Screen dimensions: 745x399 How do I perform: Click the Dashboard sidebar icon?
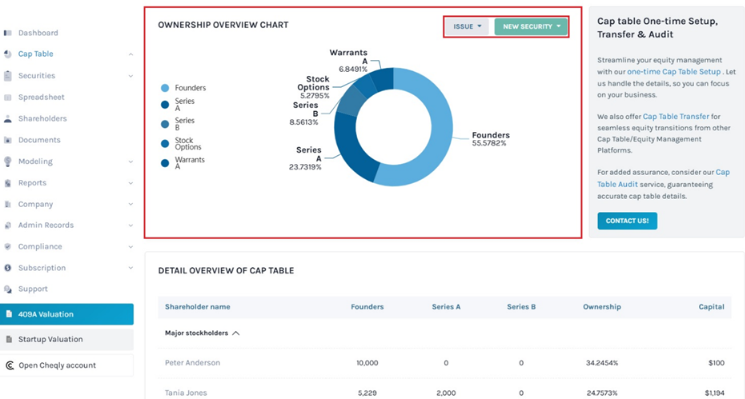coord(8,33)
